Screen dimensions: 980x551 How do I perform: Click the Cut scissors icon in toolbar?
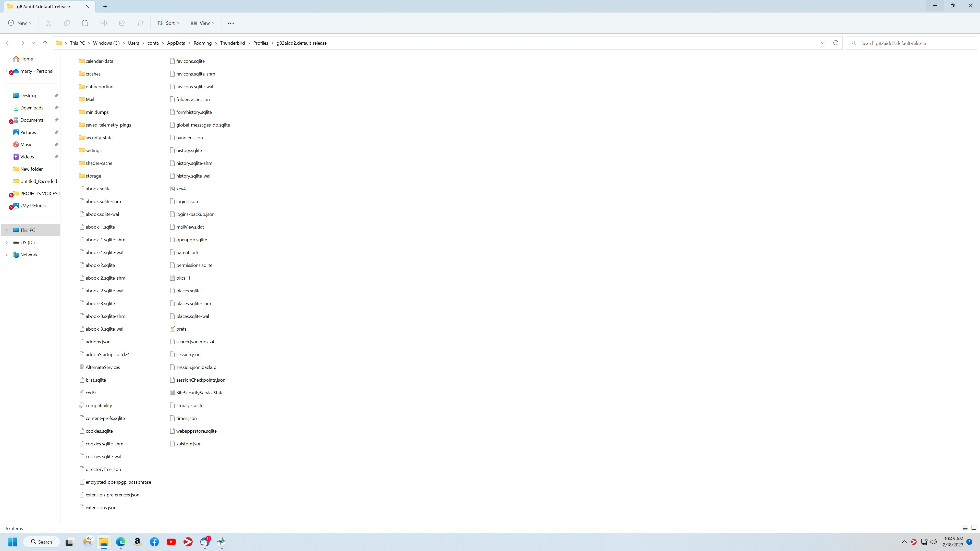point(48,23)
